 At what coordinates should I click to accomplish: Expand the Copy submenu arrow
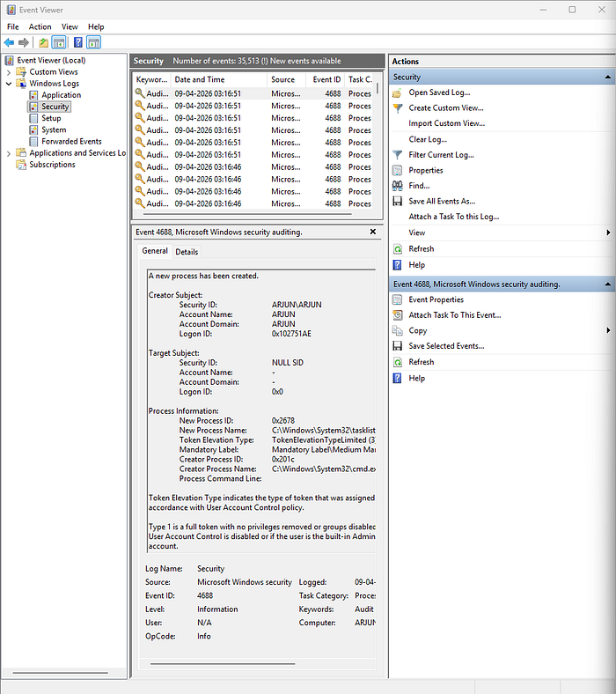(x=608, y=330)
